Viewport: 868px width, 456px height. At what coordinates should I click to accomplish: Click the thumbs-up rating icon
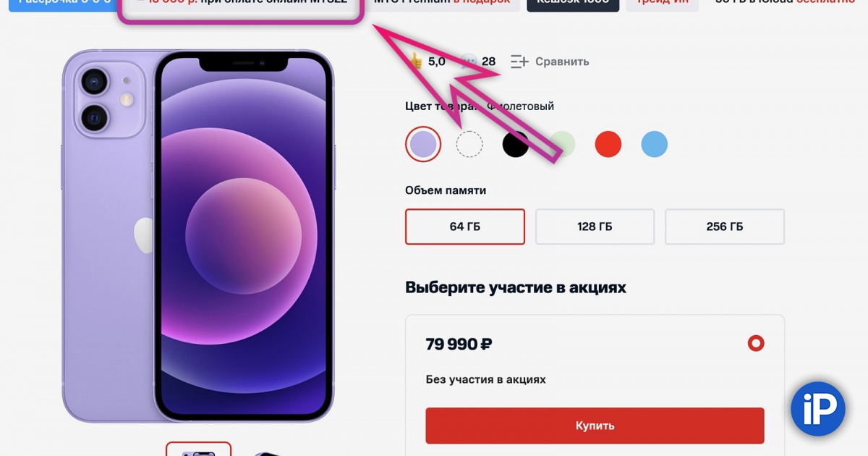pyautogui.click(x=415, y=62)
